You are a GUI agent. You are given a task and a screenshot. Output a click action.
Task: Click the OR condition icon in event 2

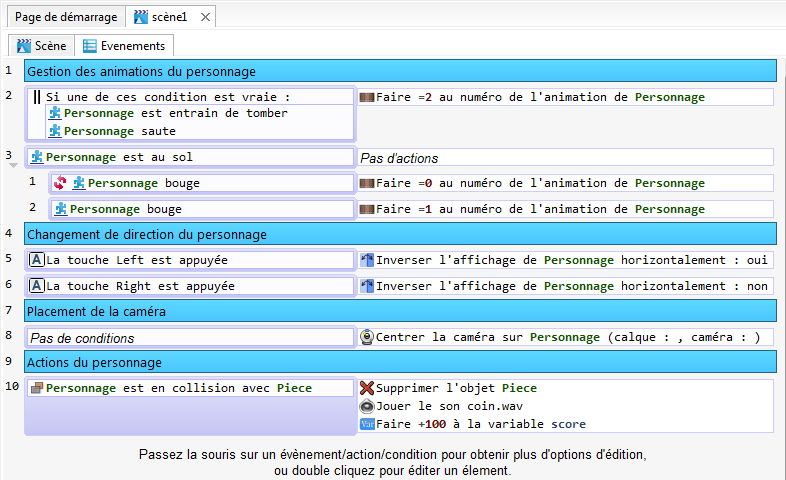coord(37,97)
